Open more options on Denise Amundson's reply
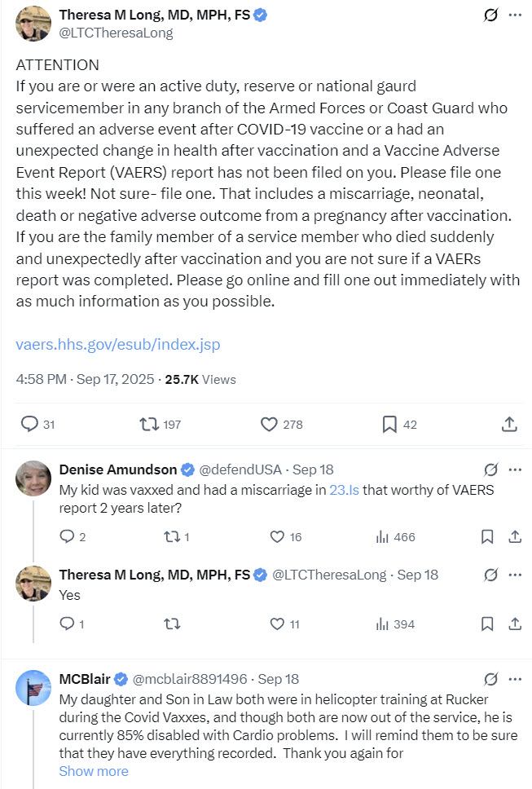The width and height of the screenshot is (532, 789). coord(515,469)
